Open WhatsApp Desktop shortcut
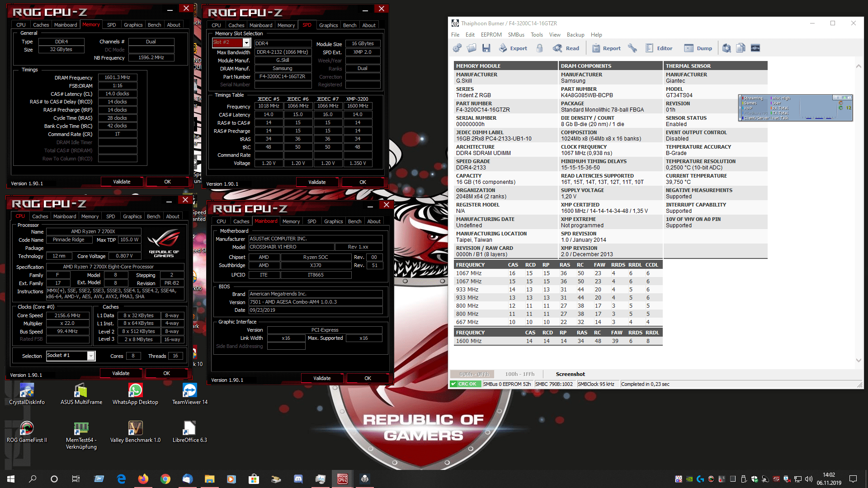 [135, 394]
